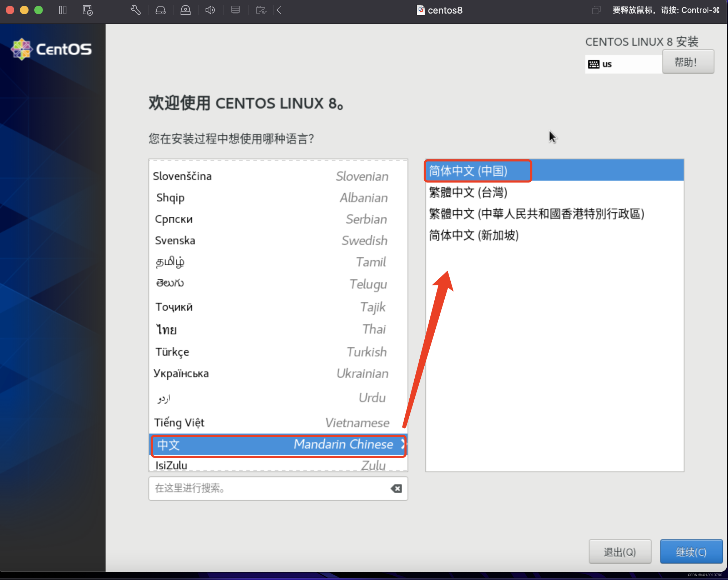This screenshot has height=580, width=728.
Task: Choose 简体中文 (新加坡) locale
Action: point(555,235)
